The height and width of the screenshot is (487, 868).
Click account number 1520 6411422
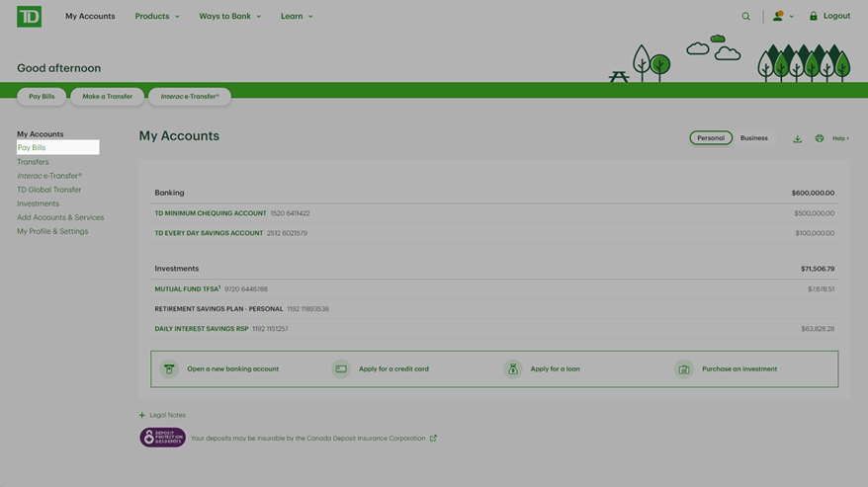pos(290,213)
